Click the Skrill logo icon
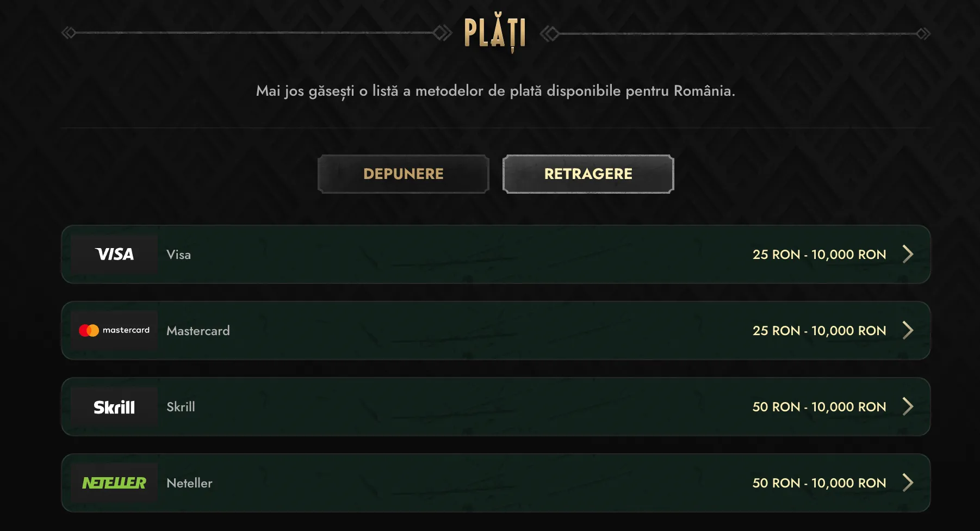Image resolution: width=980 pixels, height=531 pixels. 114,406
